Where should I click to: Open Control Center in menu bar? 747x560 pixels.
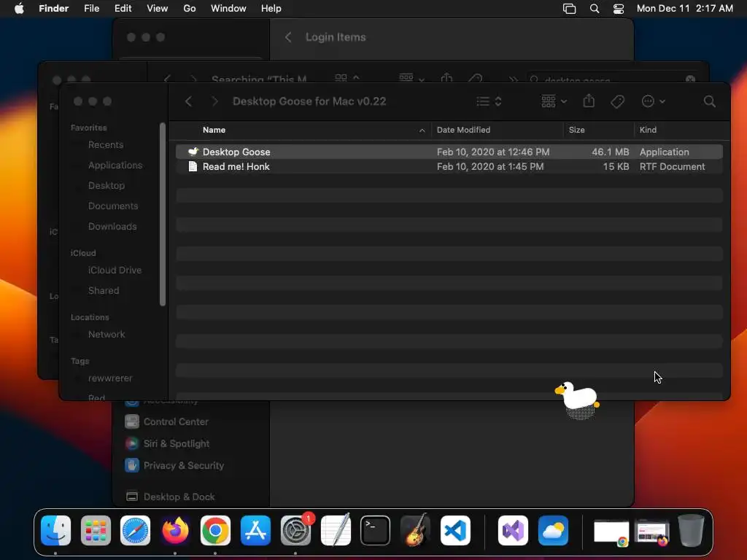(x=619, y=9)
